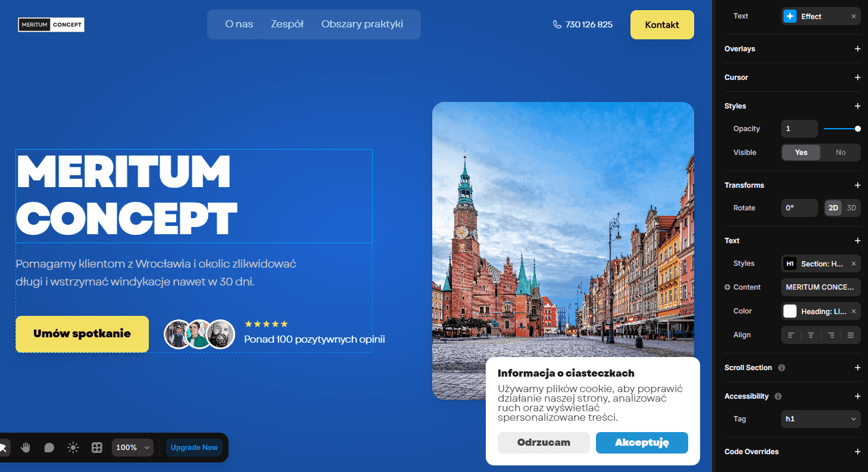Click the sun theme icon in the toolbar

coord(73,448)
